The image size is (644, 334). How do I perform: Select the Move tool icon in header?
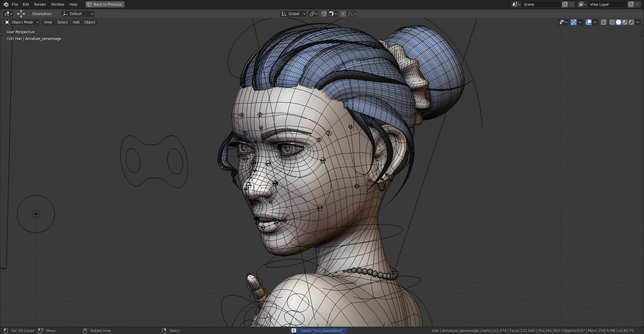click(x=21, y=14)
